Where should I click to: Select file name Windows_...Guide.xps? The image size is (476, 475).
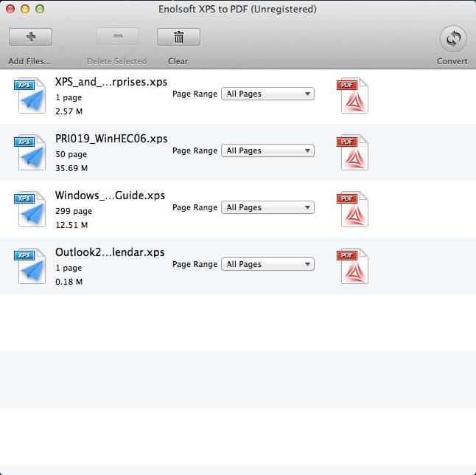(110, 195)
